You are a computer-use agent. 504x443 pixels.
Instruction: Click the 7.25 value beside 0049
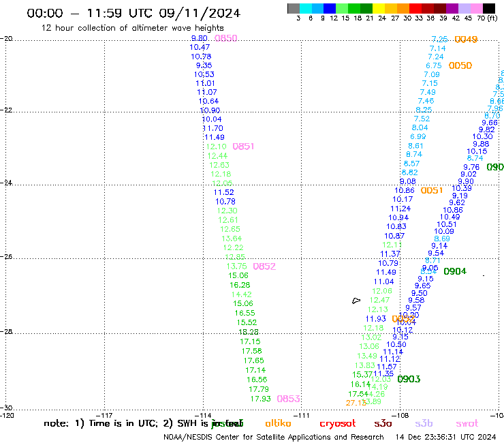pyautogui.click(x=439, y=40)
